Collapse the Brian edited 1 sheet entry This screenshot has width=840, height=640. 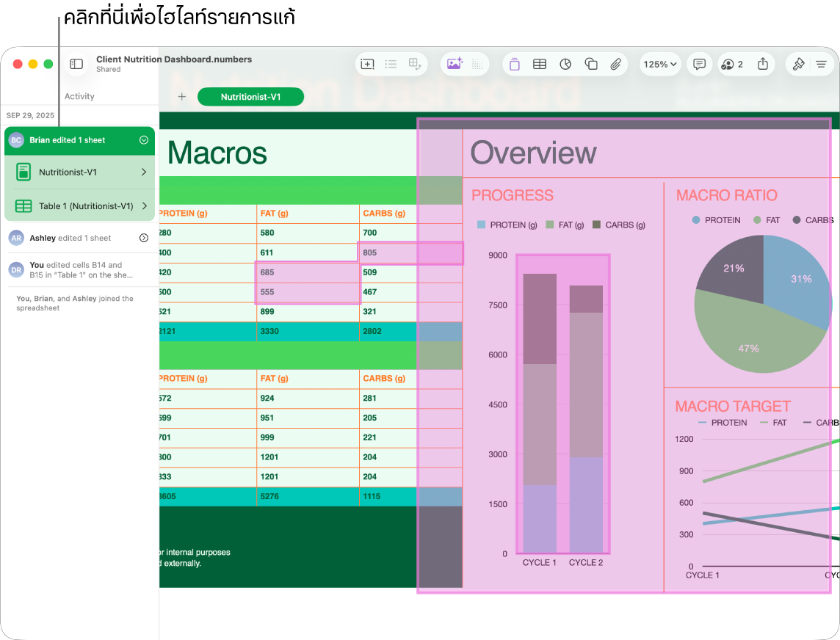pos(144,140)
